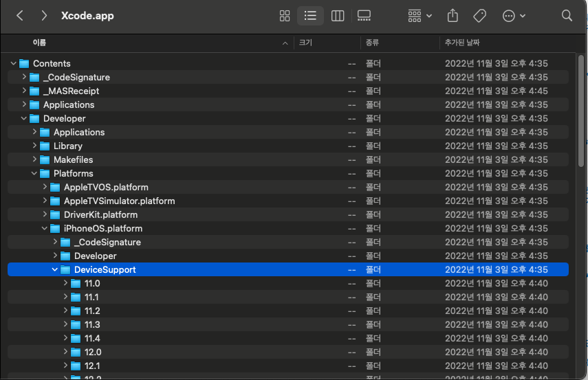Collapse the Developer folder under Contents

(x=23, y=118)
